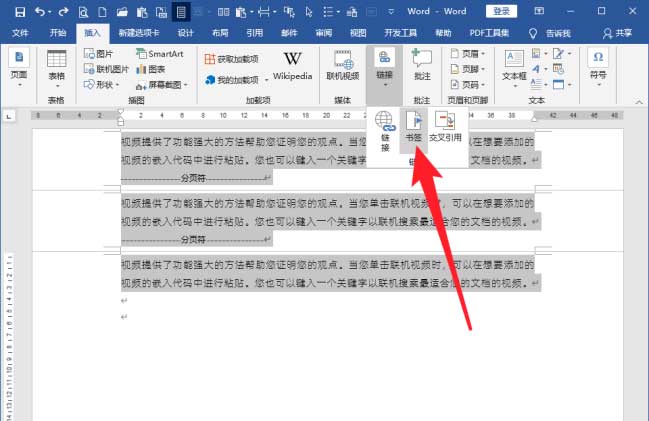Viewport: 649px width, 421px height.
Task: Select the 链接 hyperlink icon in dropdown
Action: (385, 128)
